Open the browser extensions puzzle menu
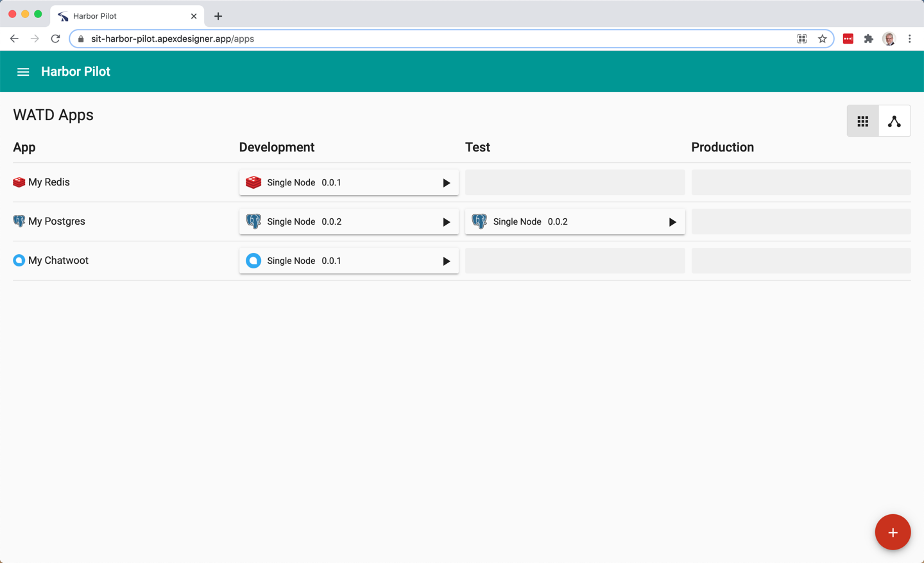Image resolution: width=924 pixels, height=563 pixels. click(x=869, y=39)
